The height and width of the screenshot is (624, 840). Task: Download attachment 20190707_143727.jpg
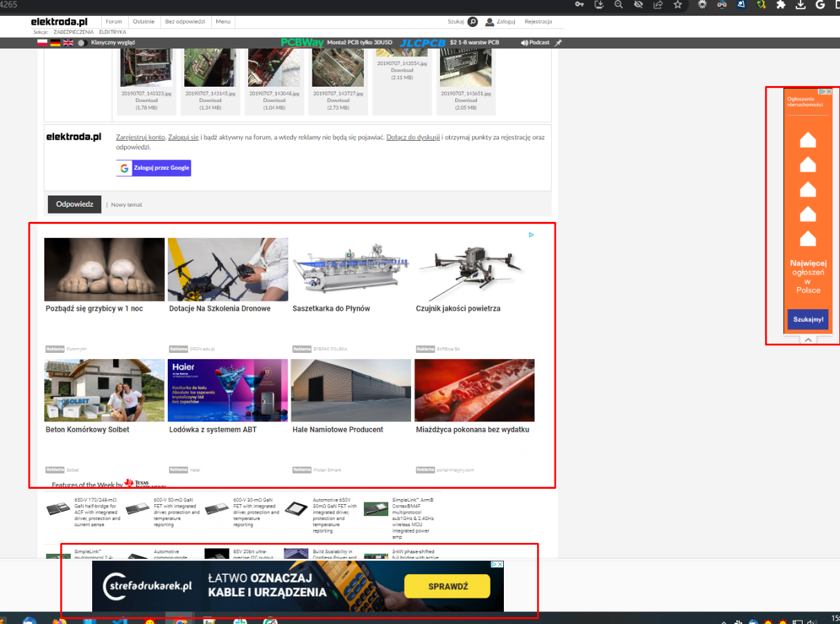[338, 101]
